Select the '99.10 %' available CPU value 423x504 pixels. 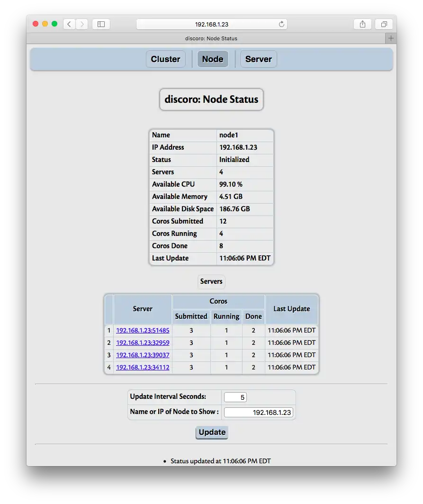[231, 184]
